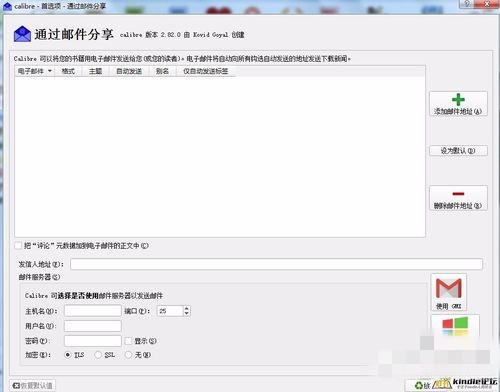This screenshot has height=392, width=500.
Task: Click the calibre icon in title bar
Action: click(7, 6)
